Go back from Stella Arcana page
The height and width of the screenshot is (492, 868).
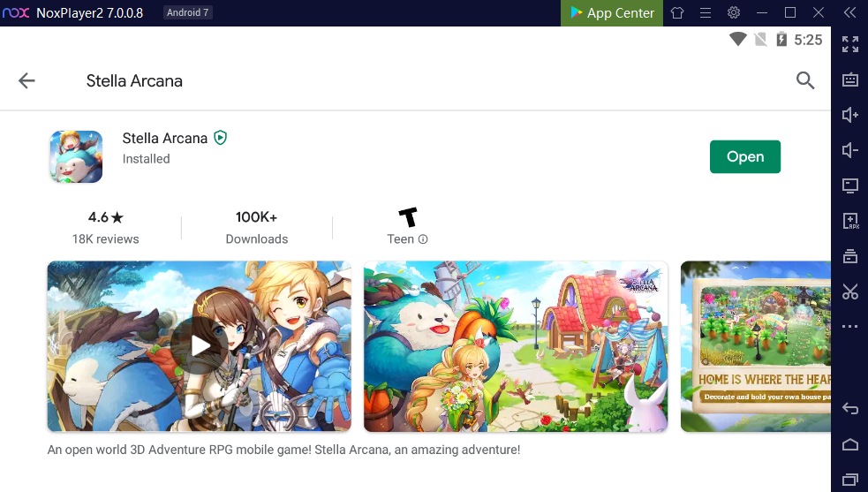[26, 81]
